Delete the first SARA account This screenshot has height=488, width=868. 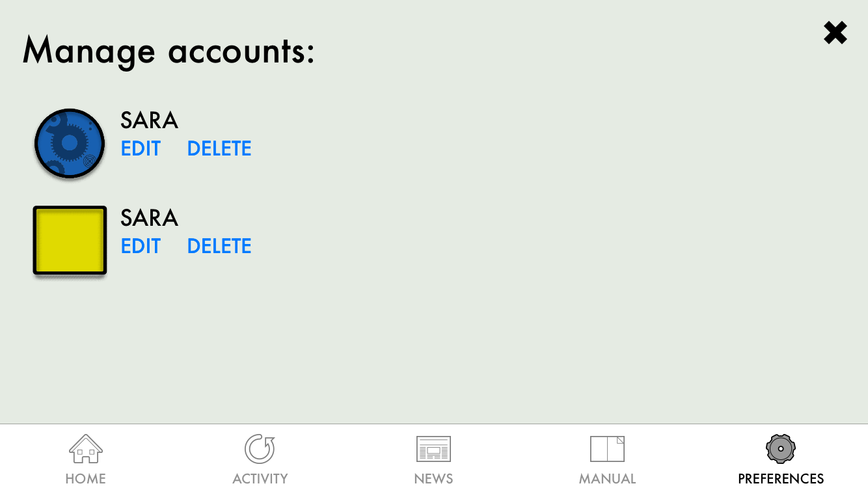tap(219, 149)
